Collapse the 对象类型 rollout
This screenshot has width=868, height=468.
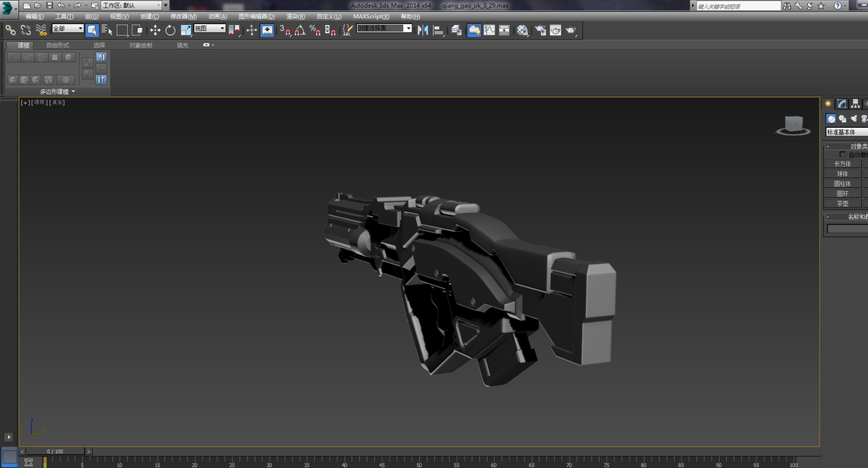pyautogui.click(x=846, y=146)
